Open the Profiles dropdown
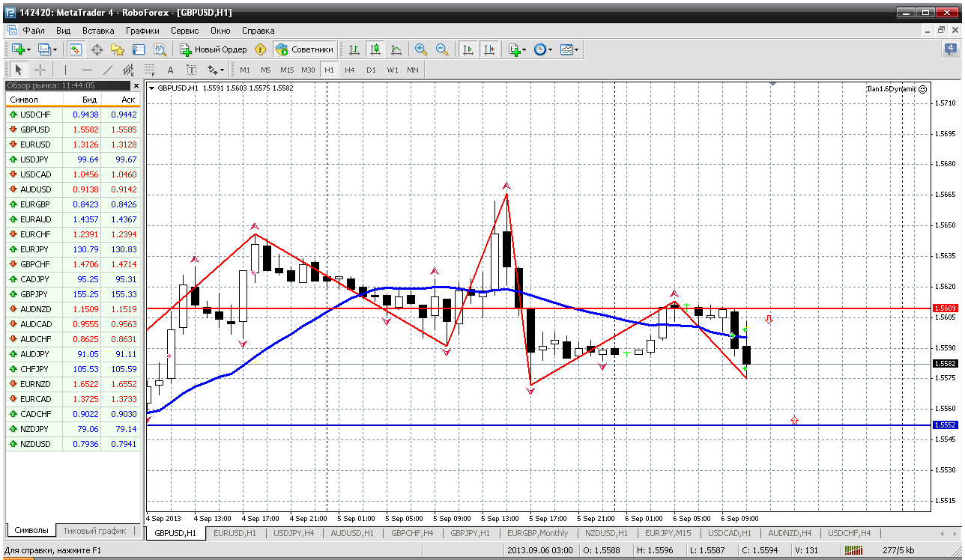 pyautogui.click(x=48, y=49)
